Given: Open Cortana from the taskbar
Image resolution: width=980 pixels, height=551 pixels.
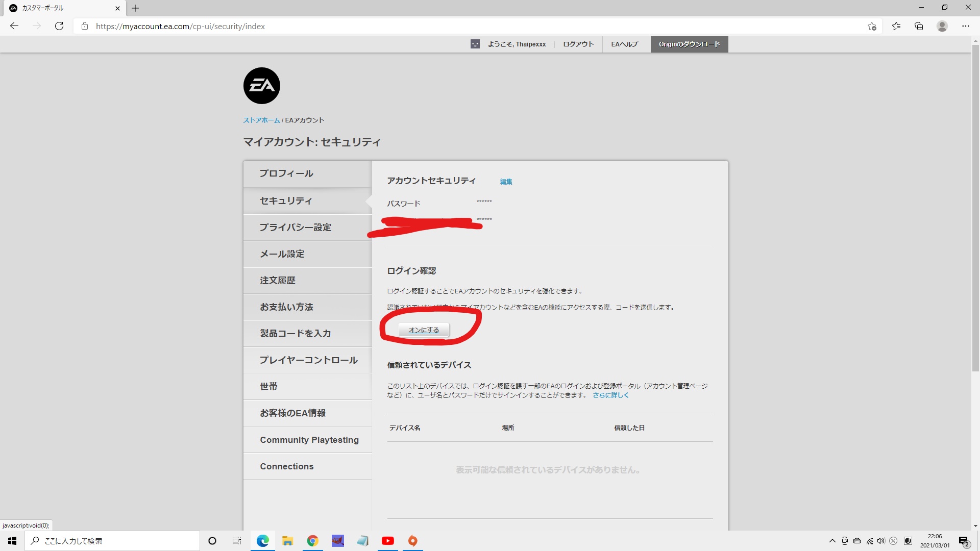Looking at the screenshot, I should pyautogui.click(x=212, y=541).
